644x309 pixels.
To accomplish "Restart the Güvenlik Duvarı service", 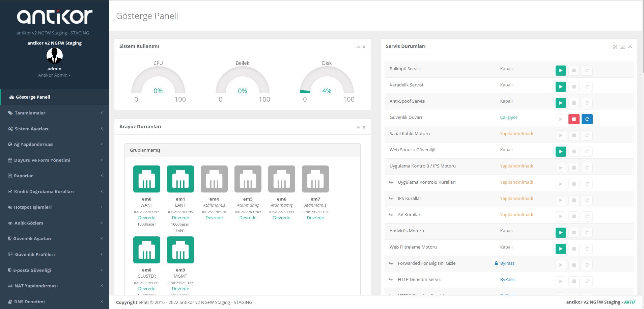I will pos(587,119).
